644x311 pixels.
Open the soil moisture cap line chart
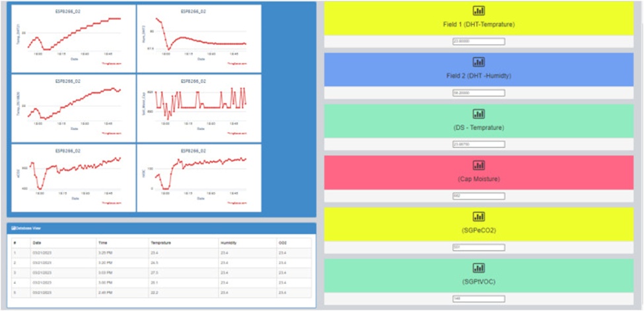tap(199, 108)
